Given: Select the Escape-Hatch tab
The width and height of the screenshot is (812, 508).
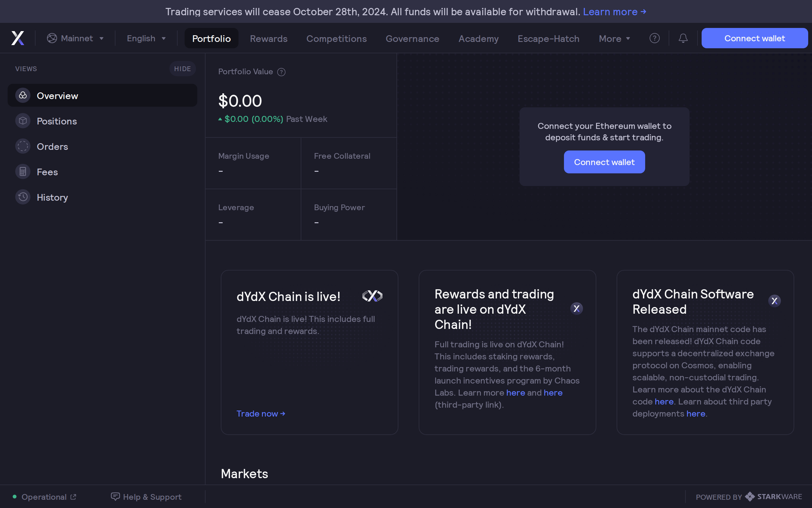Looking at the screenshot, I should (x=548, y=39).
